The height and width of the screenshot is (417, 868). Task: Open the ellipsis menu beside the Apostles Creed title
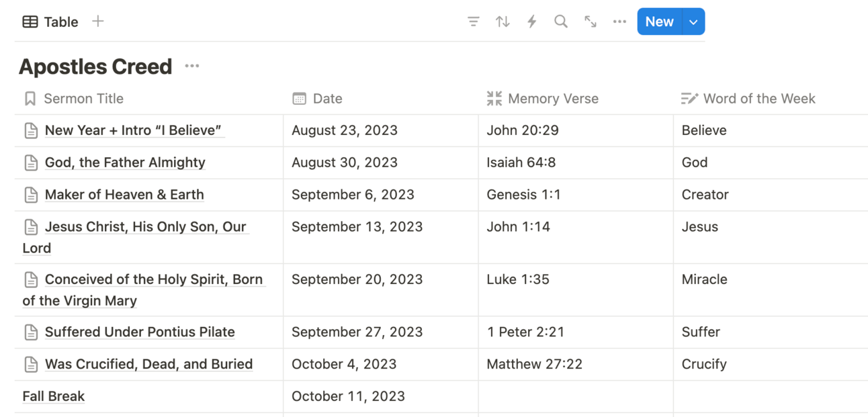[x=192, y=66]
